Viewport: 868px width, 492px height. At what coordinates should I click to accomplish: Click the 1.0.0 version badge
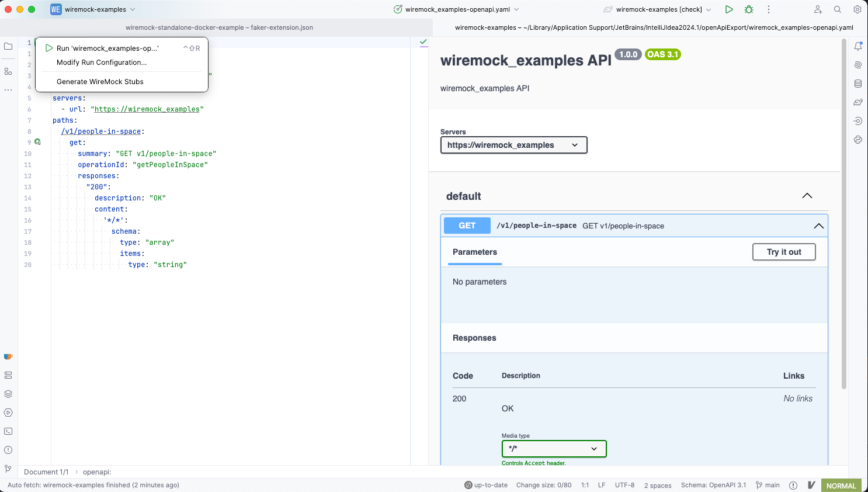coord(628,54)
